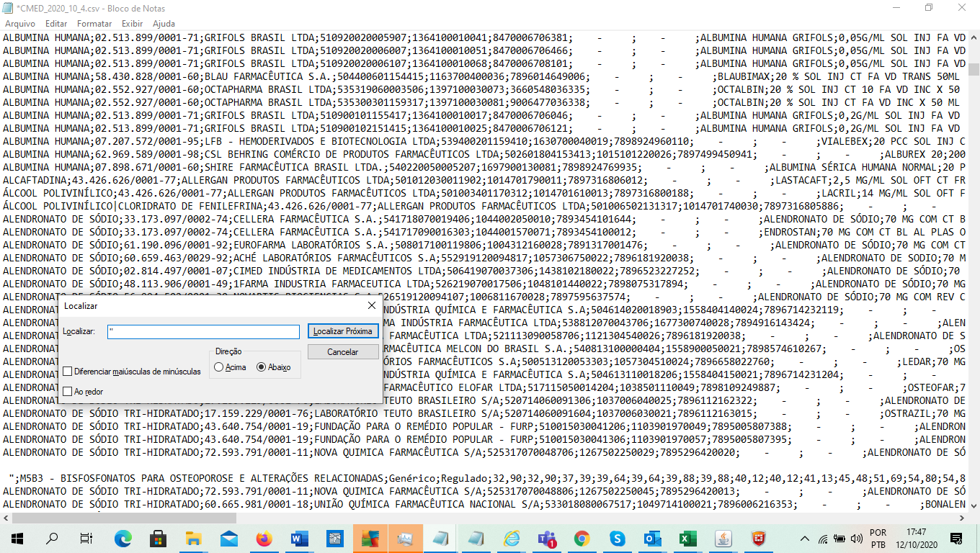980x553 pixels.
Task: Open Wi-Fi network settings in system tray
Action: 823,539
